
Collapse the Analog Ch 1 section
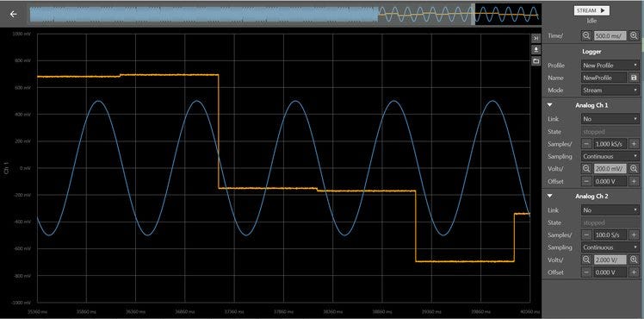pos(550,105)
